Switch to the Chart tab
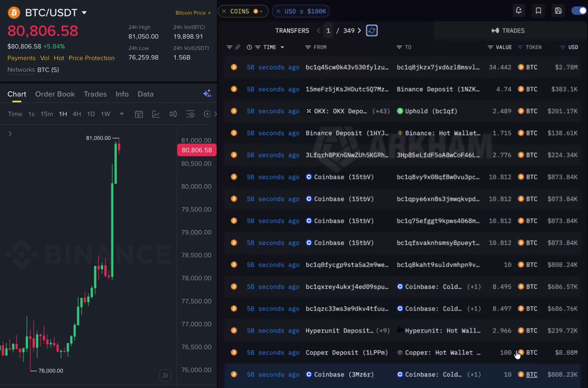Image resolution: width=588 pixels, height=388 pixels. pos(17,94)
